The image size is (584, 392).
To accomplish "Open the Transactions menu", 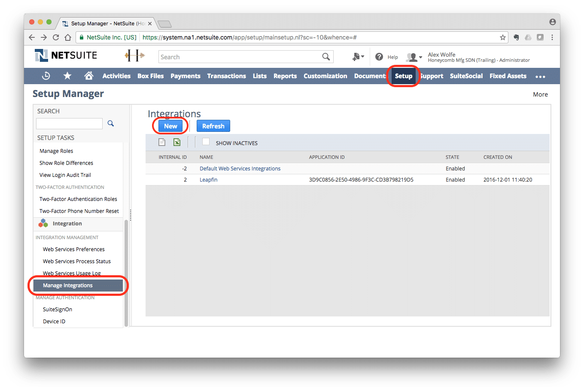I will [x=226, y=76].
